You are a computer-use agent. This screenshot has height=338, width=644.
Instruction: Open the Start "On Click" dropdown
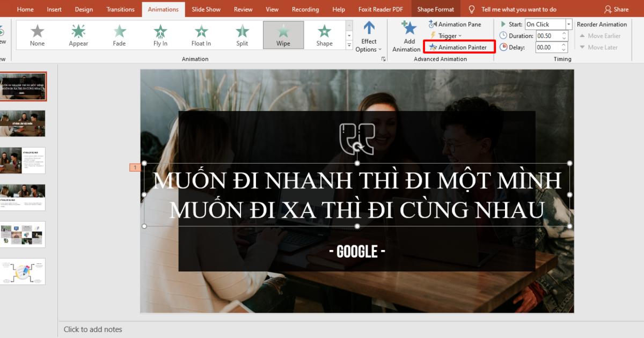(x=568, y=24)
